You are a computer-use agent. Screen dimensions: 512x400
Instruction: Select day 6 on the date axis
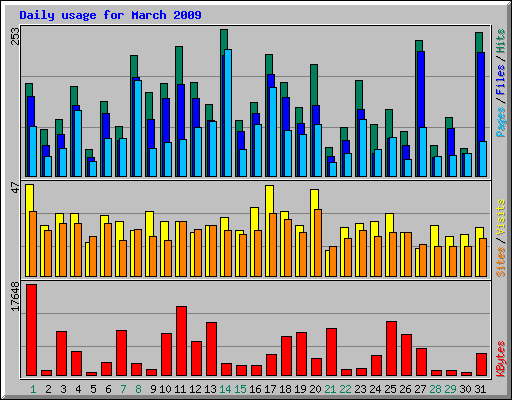click(108, 389)
